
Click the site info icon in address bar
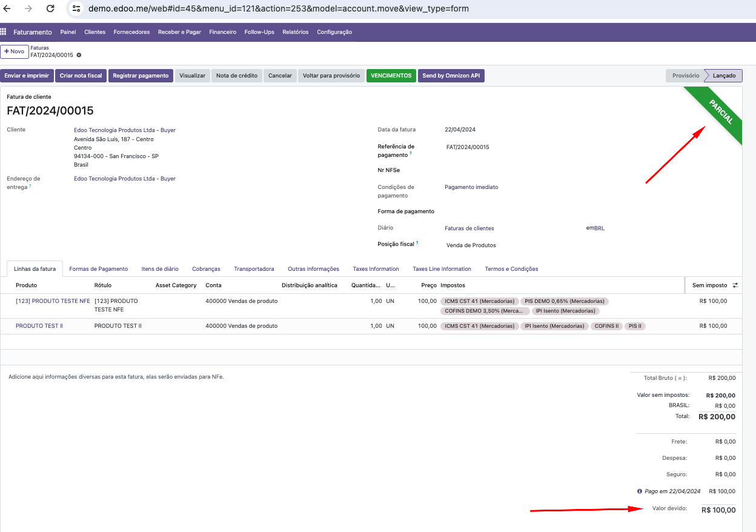(x=76, y=8)
